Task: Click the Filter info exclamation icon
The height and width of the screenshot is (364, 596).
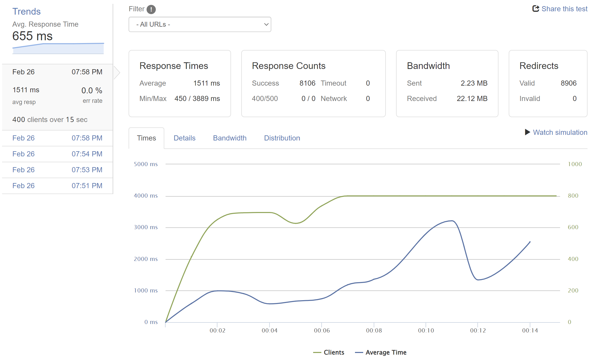Action: pyautogui.click(x=151, y=9)
